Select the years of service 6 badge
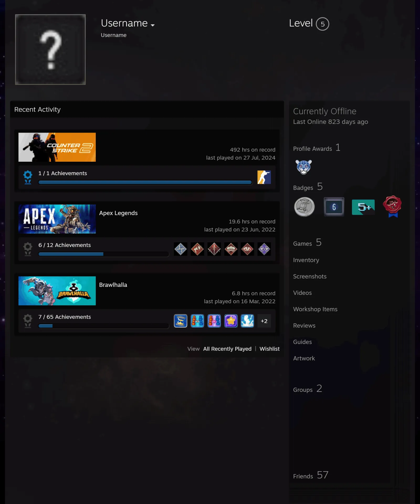The width and height of the screenshot is (420, 504). (334, 207)
